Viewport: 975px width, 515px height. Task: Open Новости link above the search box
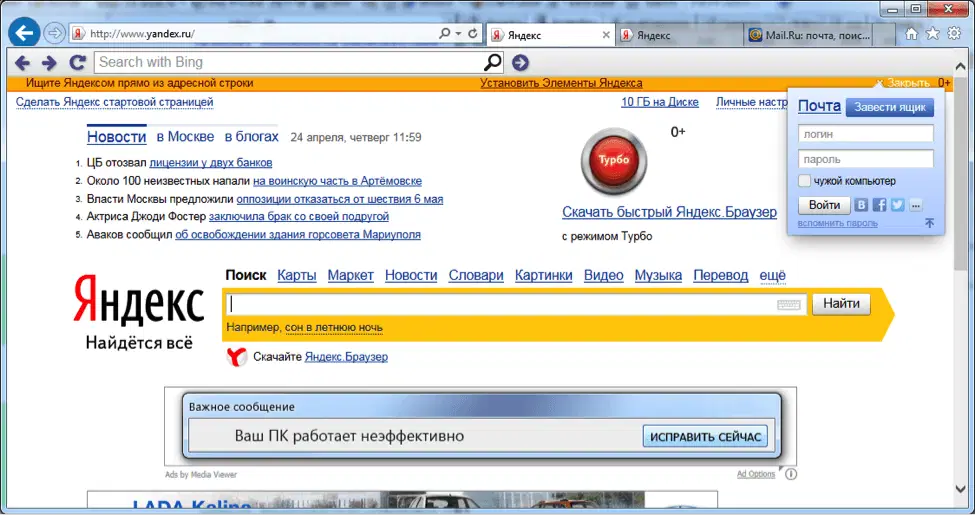click(411, 276)
